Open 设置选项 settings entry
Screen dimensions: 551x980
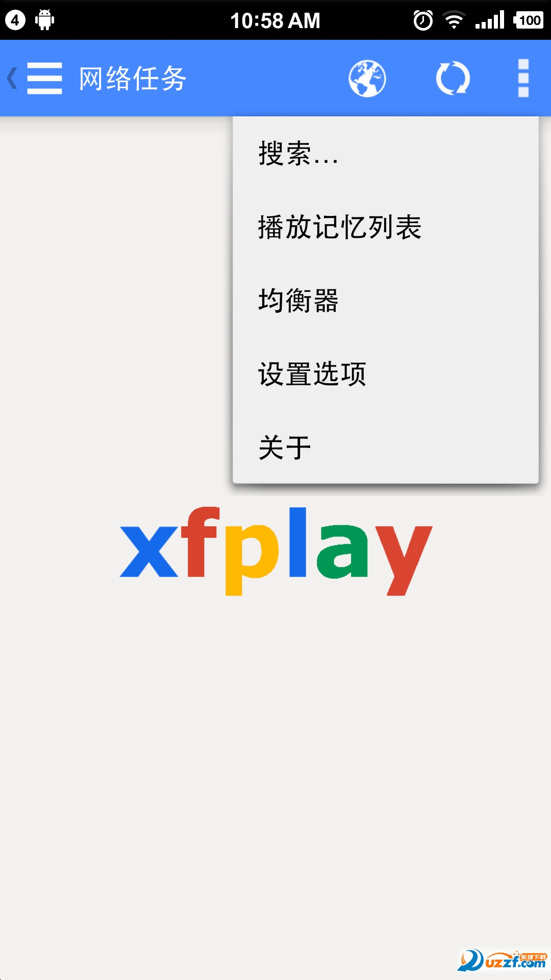click(386, 374)
